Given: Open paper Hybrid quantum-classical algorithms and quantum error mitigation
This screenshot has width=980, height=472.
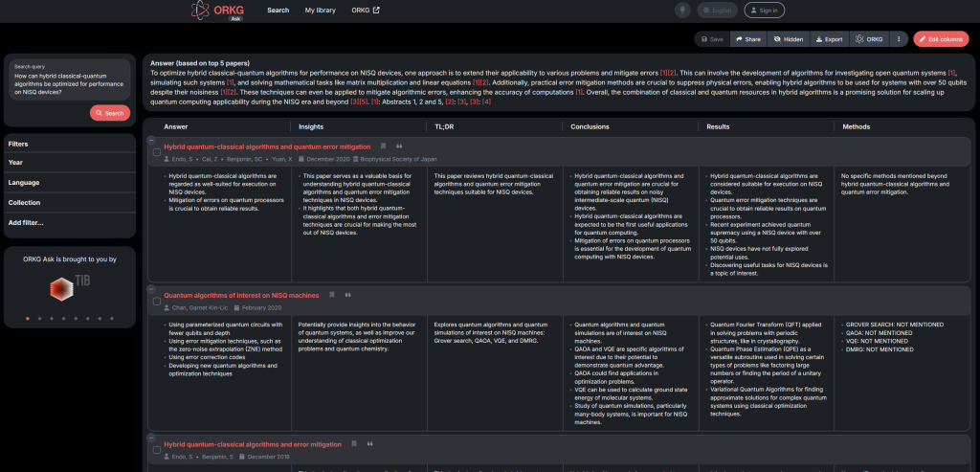Looking at the screenshot, I should coord(267,146).
